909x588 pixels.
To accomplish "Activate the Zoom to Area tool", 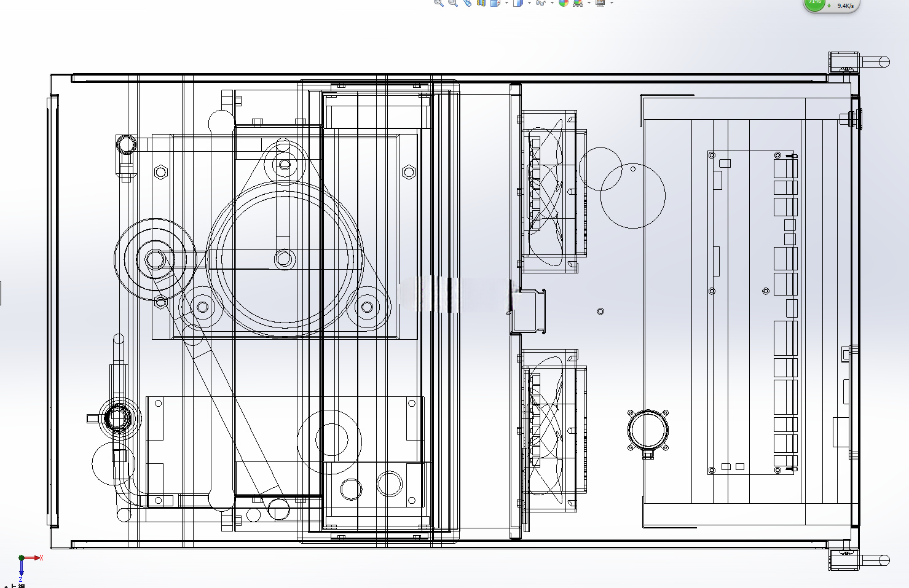I will [x=453, y=2].
